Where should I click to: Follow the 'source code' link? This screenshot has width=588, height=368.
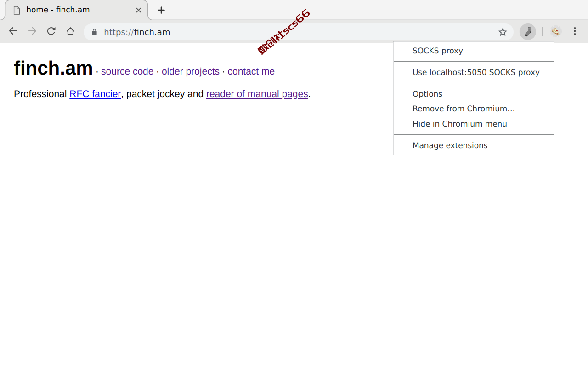tap(127, 71)
